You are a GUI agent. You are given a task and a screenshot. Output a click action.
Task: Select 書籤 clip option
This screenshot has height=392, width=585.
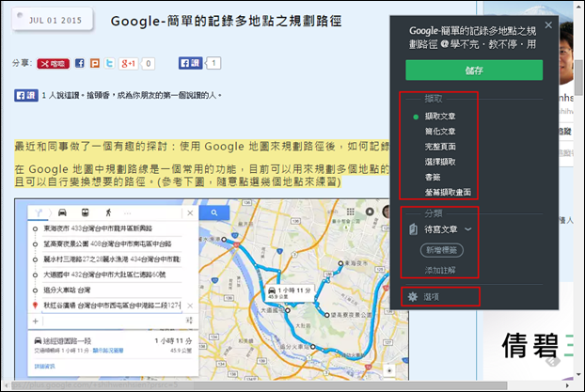[x=433, y=177]
